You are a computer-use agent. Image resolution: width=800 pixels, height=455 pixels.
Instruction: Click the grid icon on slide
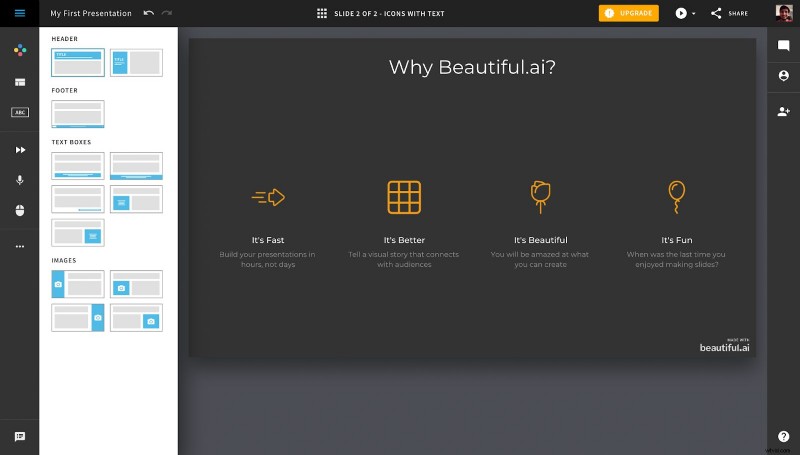[x=404, y=197]
